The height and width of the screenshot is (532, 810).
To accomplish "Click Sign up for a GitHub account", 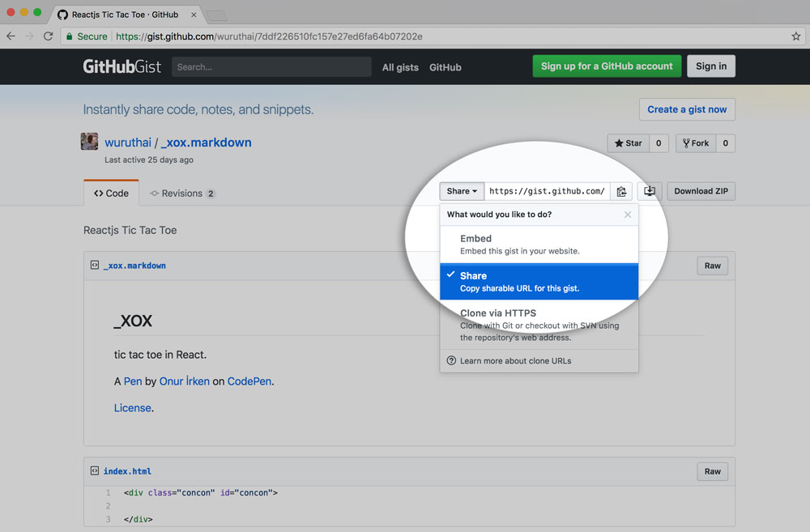I will point(607,66).
